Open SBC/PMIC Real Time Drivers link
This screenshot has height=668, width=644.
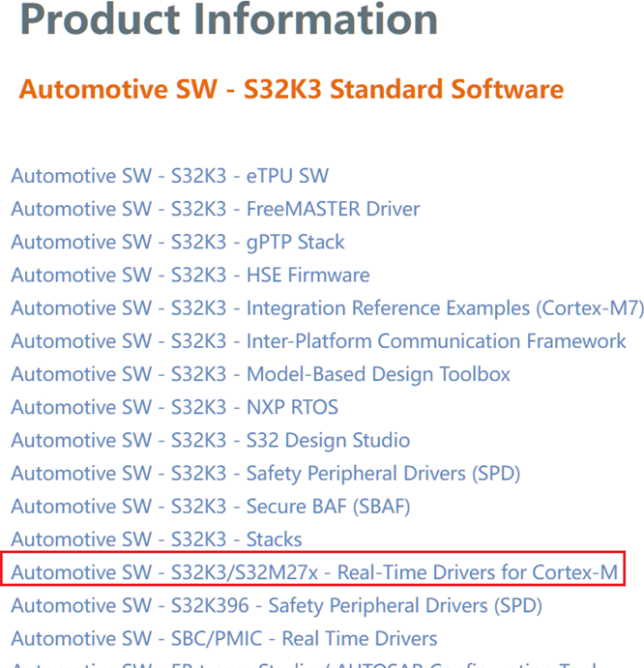pos(223,639)
